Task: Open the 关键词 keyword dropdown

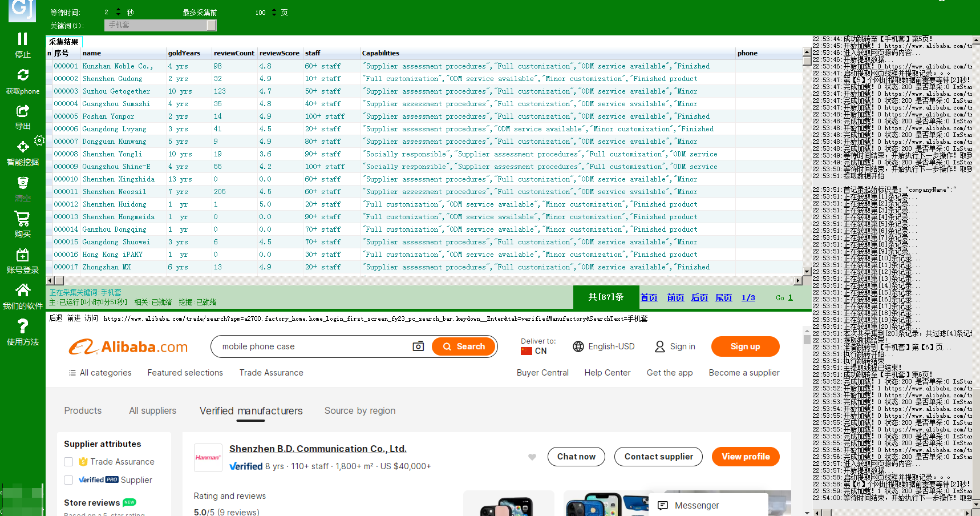Action: 212,25
